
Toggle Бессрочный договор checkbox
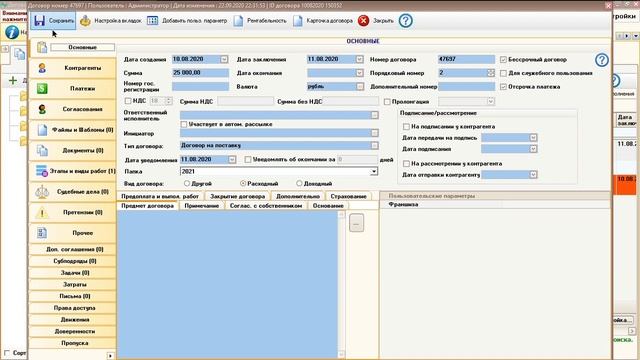(x=503, y=60)
